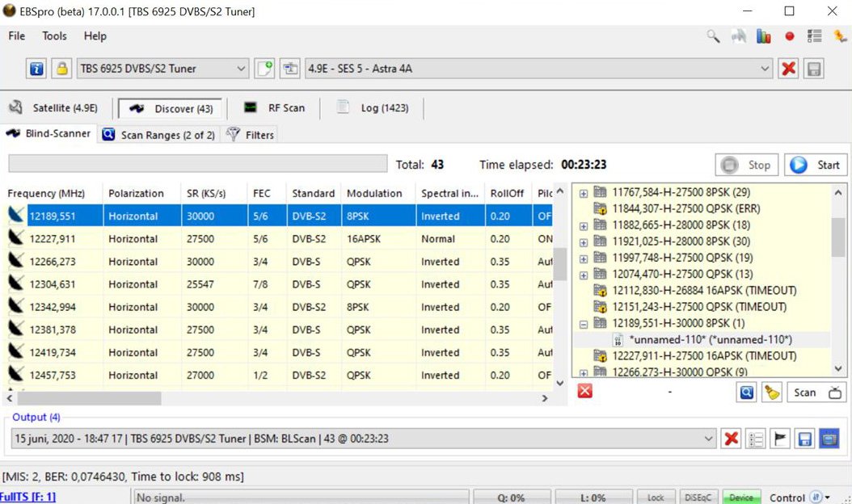Click the add new satellite page icon
This screenshot has height=504, width=852.
coord(264,69)
